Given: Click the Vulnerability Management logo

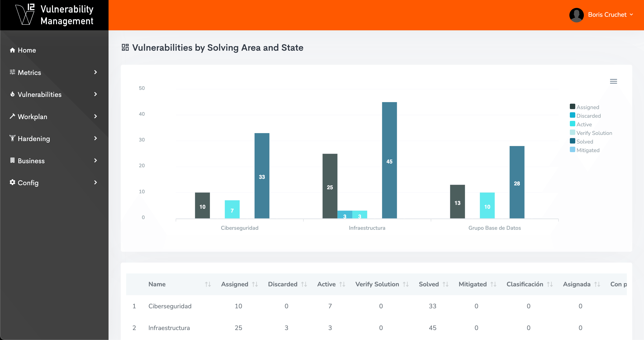Looking at the screenshot, I should tap(54, 15).
